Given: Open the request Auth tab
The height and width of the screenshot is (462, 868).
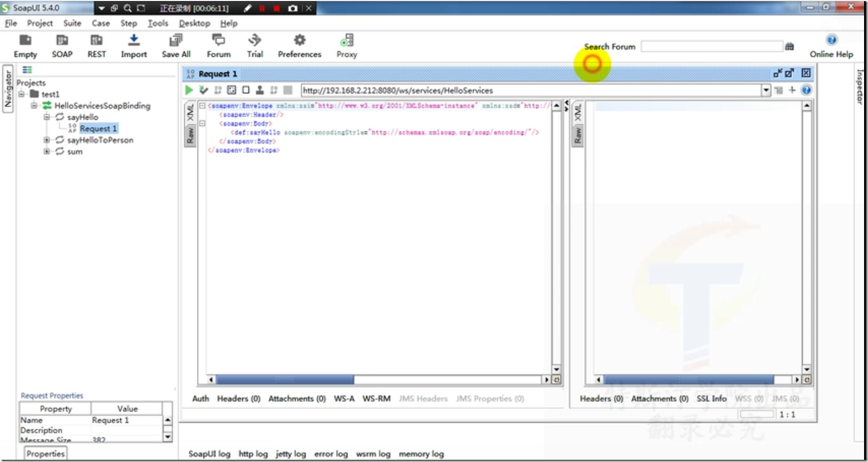Looking at the screenshot, I should [201, 398].
